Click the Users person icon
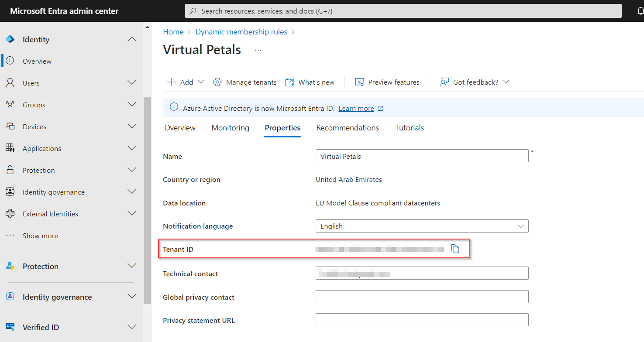This screenshot has height=342, width=644. tap(10, 82)
